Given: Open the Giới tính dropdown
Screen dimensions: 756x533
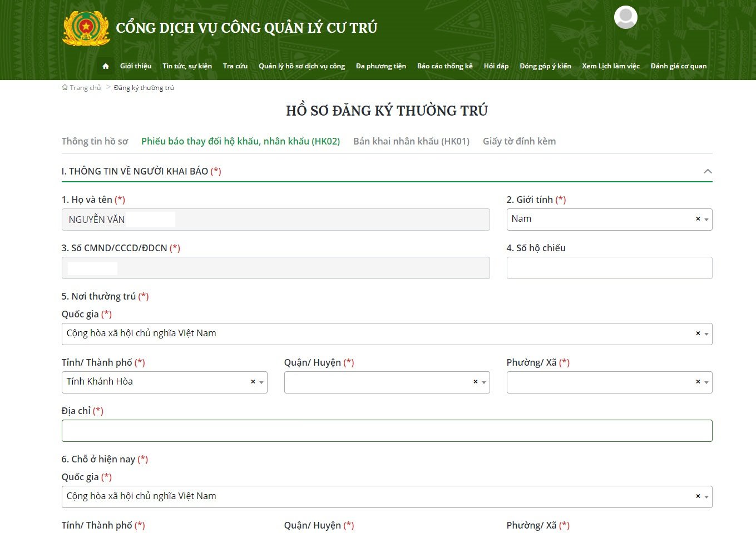Looking at the screenshot, I should pyautogui.click(x=706, y=220).
